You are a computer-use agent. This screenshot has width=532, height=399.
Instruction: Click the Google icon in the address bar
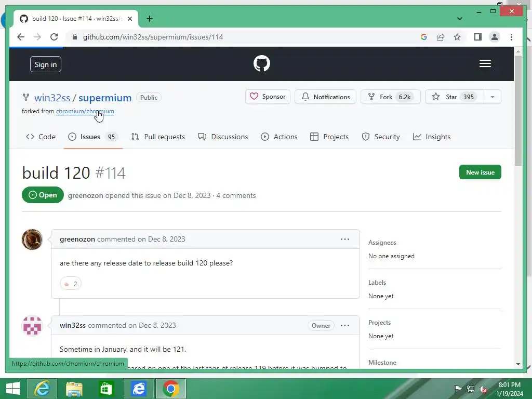pyautogui.click(x=424, y=37)
